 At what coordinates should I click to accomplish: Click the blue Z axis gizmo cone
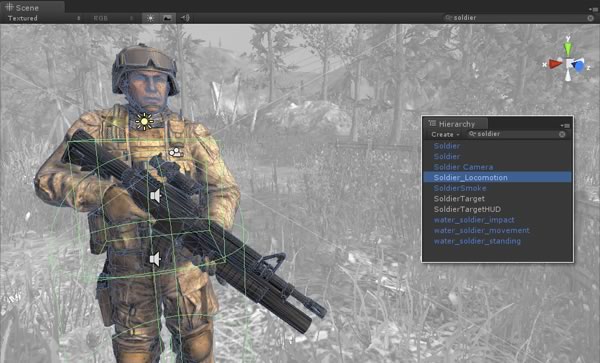[x=579, y=66]
